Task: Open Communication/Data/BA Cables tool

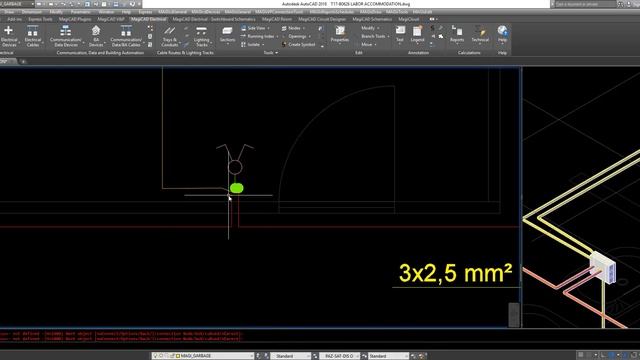Action: tap(126, 36)
